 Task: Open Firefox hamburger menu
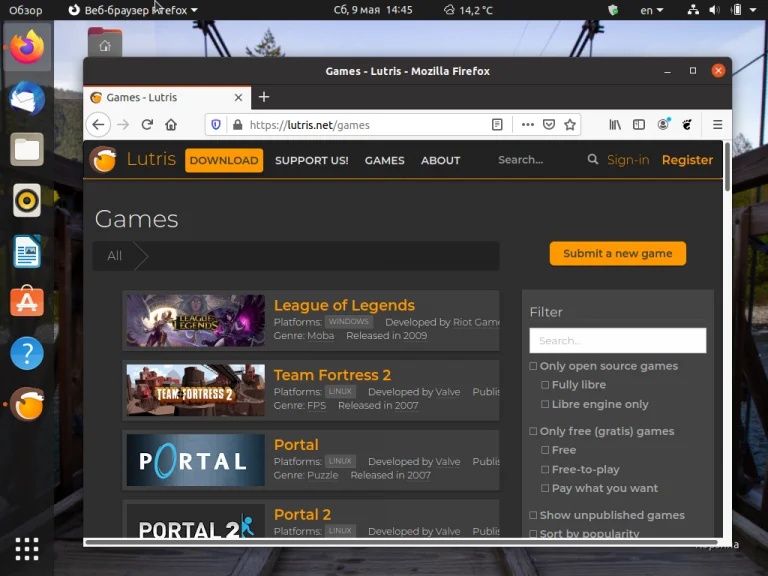(x=718, y=125)
